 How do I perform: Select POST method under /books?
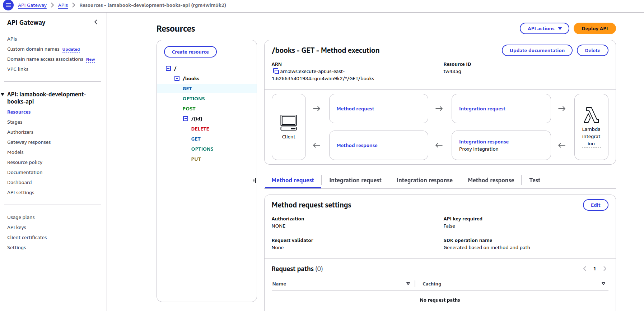click(189, 109)
